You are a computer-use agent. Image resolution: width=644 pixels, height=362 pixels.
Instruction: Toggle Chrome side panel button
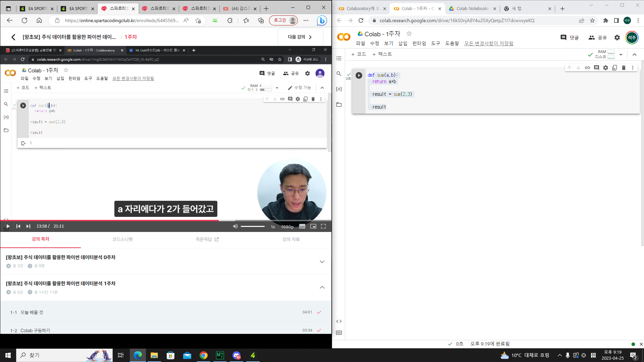coord(616,20)
